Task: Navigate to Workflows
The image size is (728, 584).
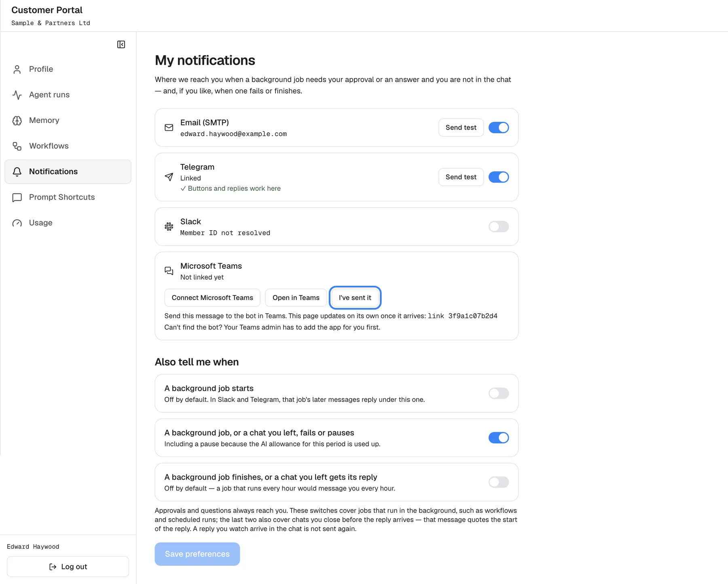Action: tap(68, 146)
